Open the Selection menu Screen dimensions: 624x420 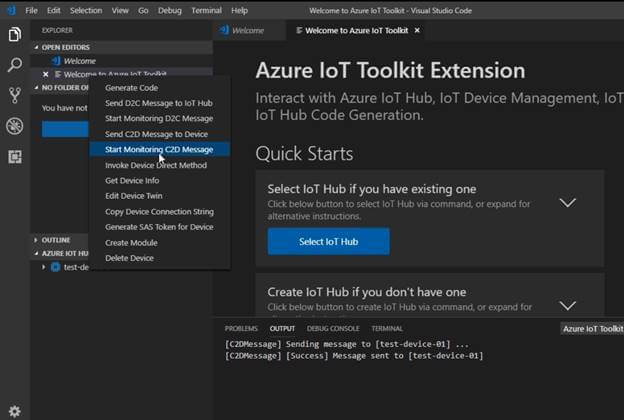86,10
